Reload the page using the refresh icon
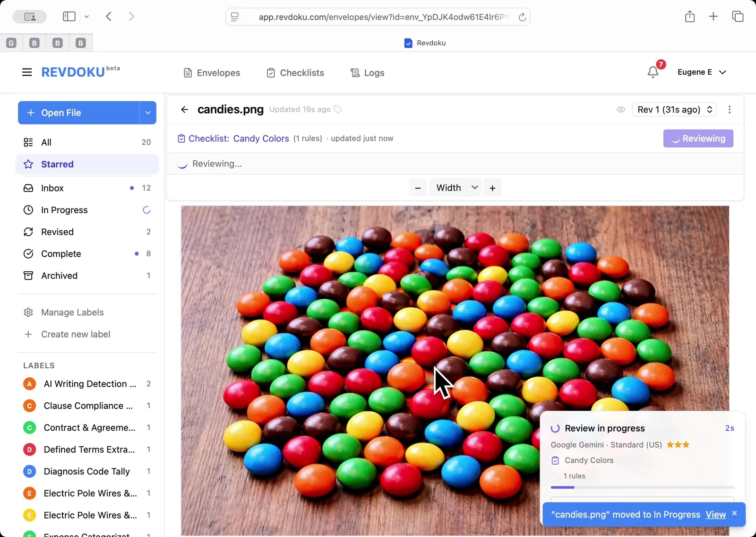The width and height of the screenshot is (756, 537). 522,17
